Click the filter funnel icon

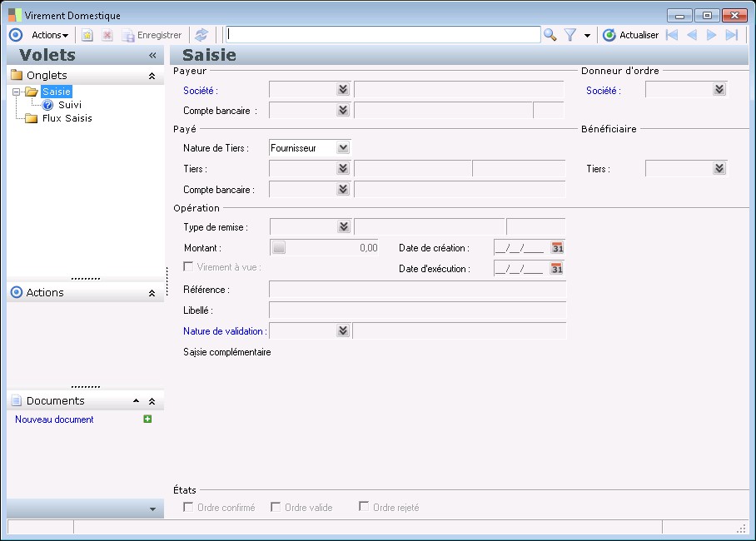pos(570,35)
